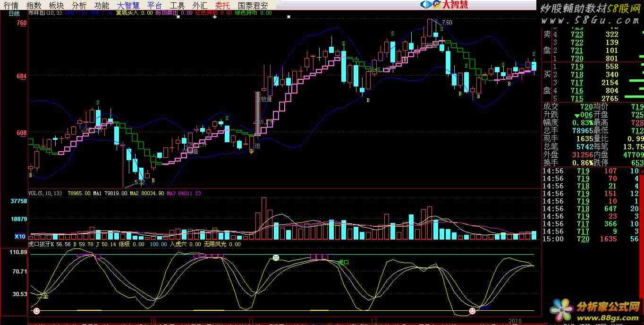Open the 平台 menu

click(x=154, y=6)
